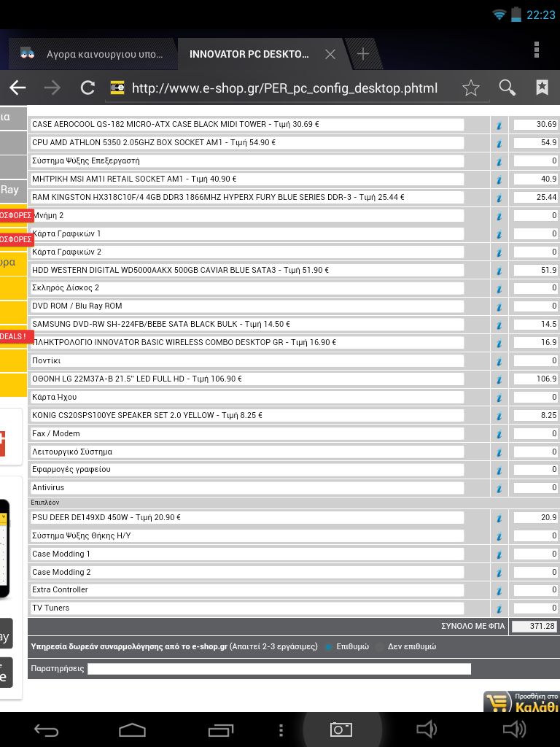Open info icon for the keyboard combo row
Viewport: 560px width, 747px height.
click(499, 343)
